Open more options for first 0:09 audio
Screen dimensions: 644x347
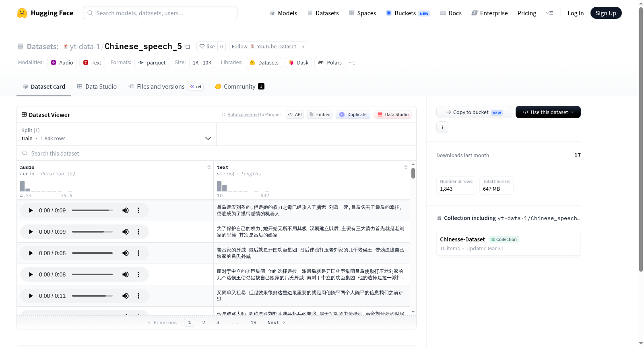(138, 210)
